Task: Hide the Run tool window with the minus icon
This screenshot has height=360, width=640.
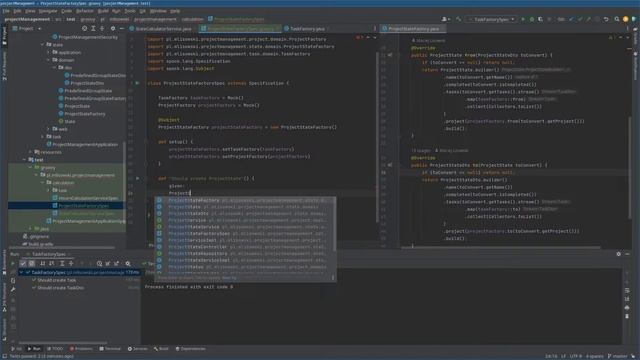Action: [627, 254]
